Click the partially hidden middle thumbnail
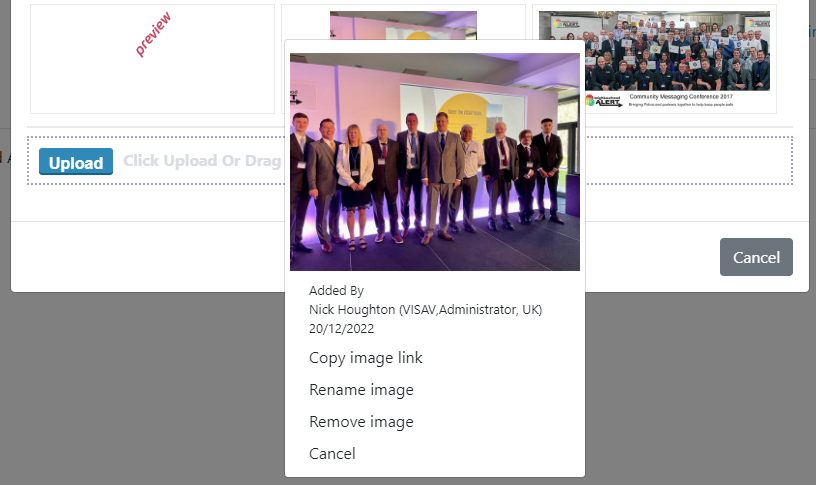 click(403, 24)
